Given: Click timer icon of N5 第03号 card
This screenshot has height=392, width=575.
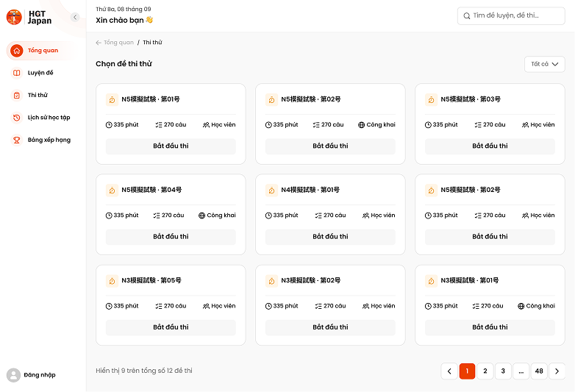Looking at the screenshot, I should pos(431,100).
